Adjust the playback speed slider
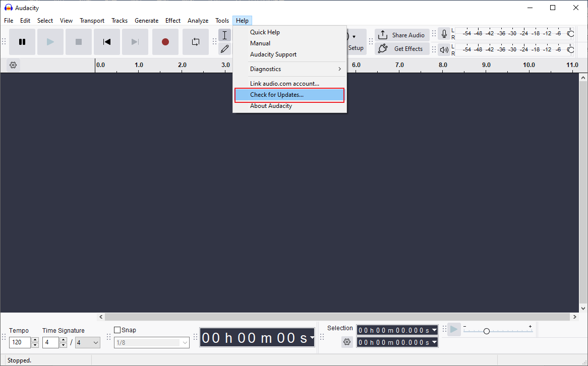This screenshot has height=366, width=588. [486, 331]
